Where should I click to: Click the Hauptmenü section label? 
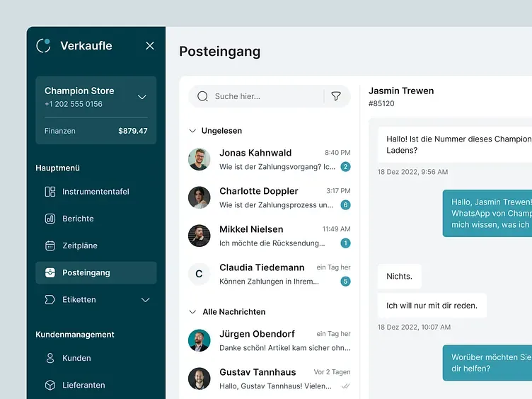click(58, 168)
